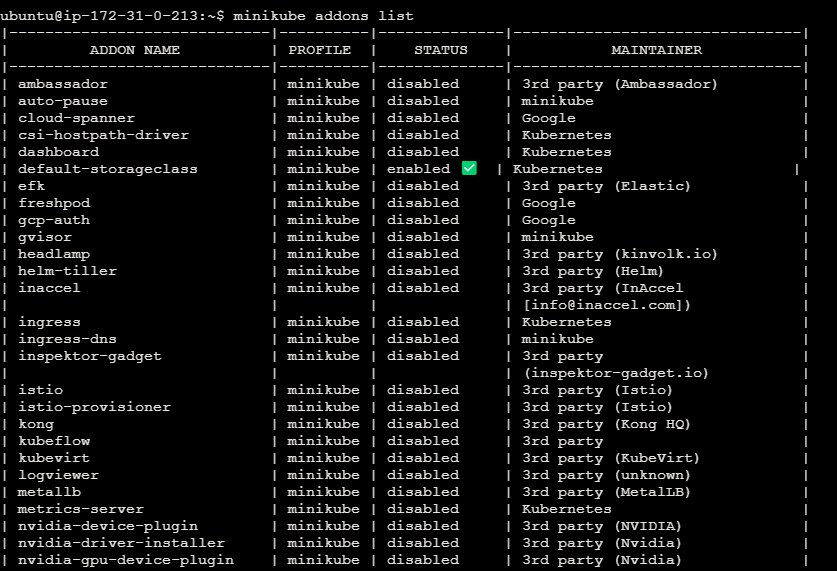Select the inaccel addon name
The image size is (837, 571).
pos(49,288)
